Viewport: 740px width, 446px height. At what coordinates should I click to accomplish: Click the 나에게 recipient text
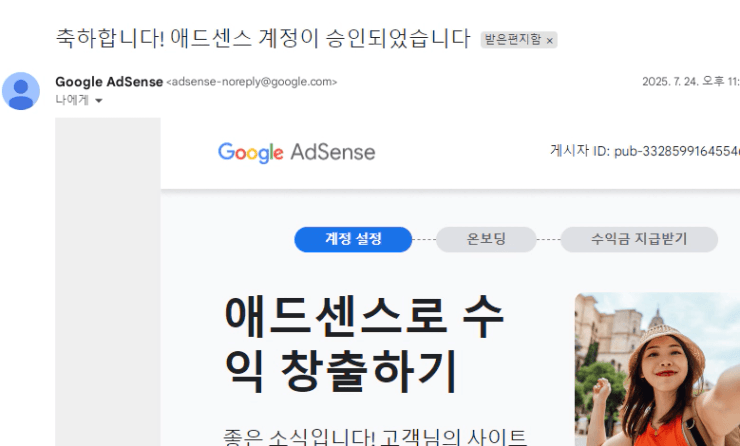[x=72, y=100]
